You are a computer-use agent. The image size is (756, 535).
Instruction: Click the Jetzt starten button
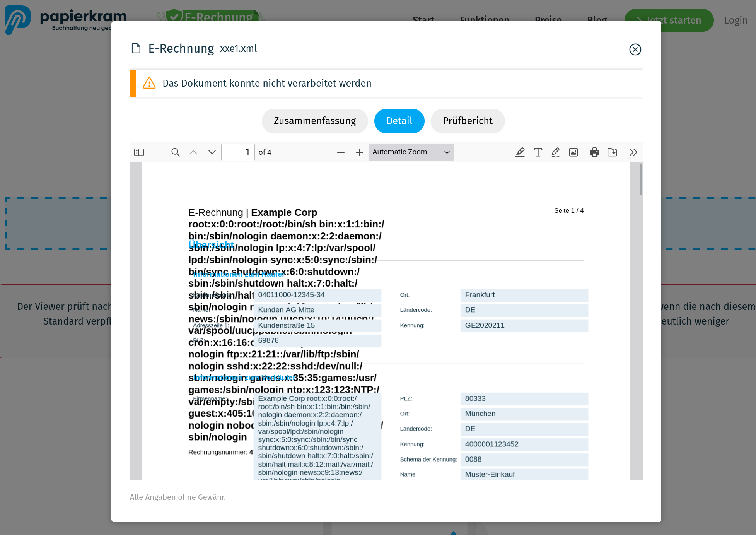pyautogui.click(x=669, y=20)
